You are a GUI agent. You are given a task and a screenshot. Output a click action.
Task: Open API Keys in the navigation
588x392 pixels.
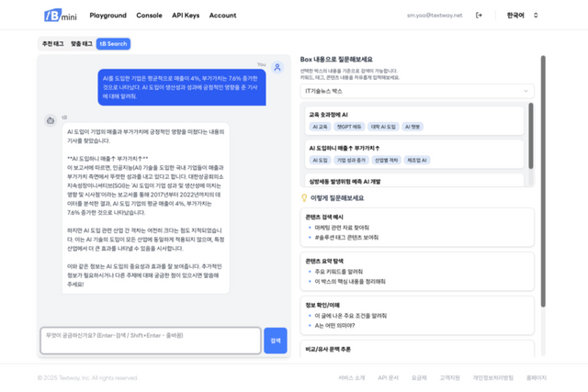pyautogui.click(x=186, y=16)
